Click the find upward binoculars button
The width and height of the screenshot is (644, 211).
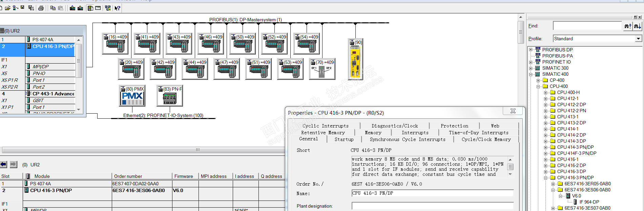(x=628, y=26)
